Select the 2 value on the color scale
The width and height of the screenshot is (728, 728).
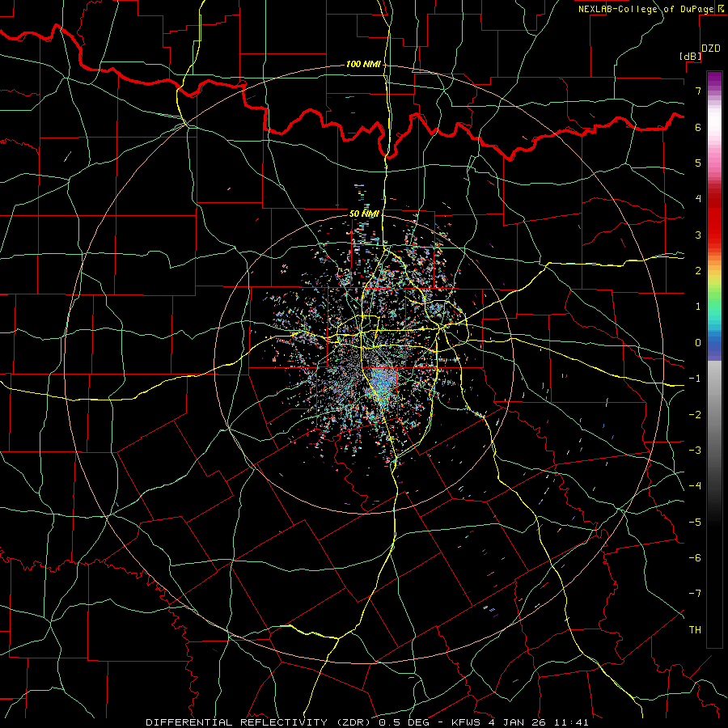click(x=698, y=271)
